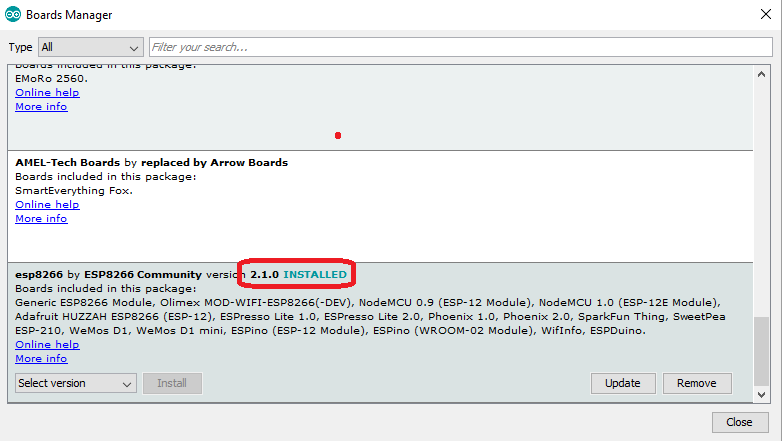The image size is (783, 441).
Task: Click the Arduino logo icon in title bar
Action: point(13,14)
